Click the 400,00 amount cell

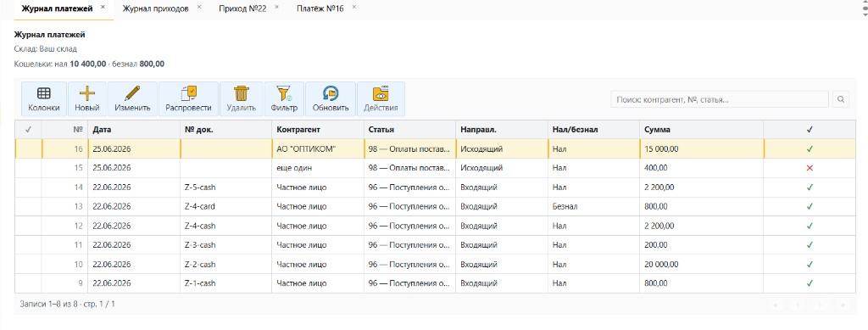click(701, 168)
